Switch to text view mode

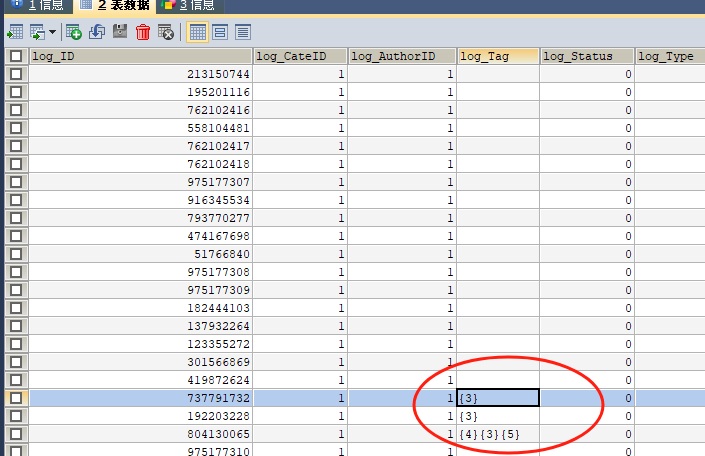click(243, 32)
